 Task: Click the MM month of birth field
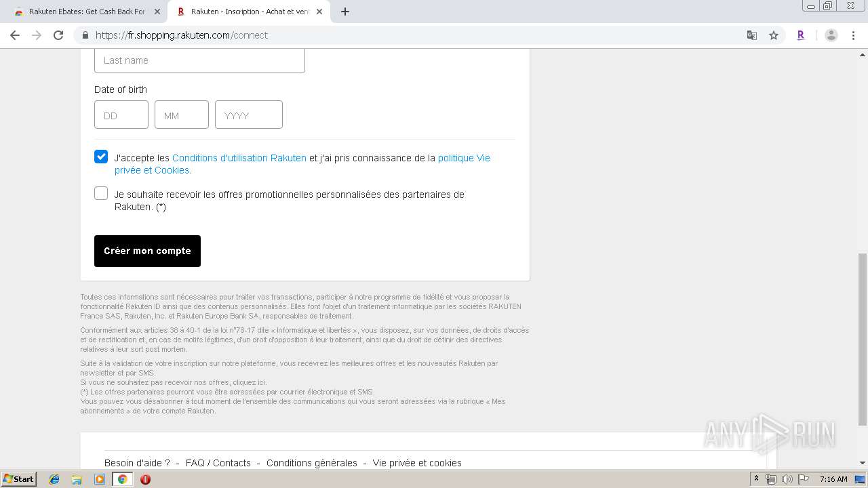coord(182,115)
